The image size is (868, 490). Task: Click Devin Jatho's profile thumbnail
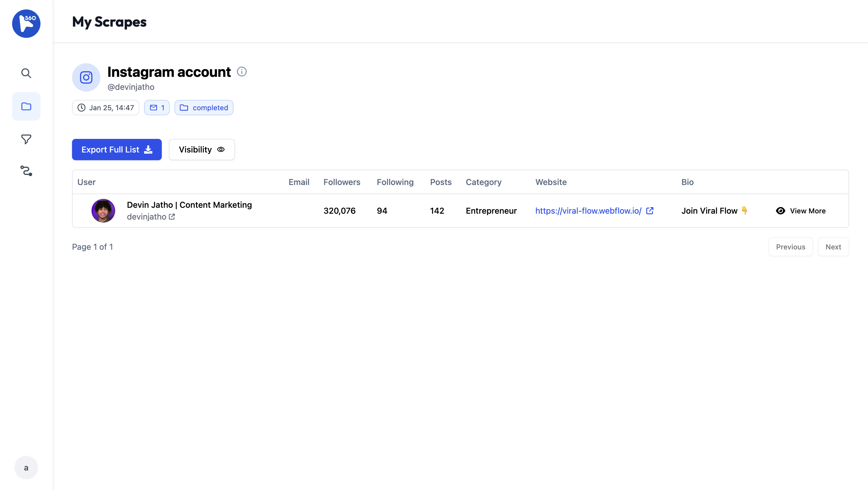point(103,211)
